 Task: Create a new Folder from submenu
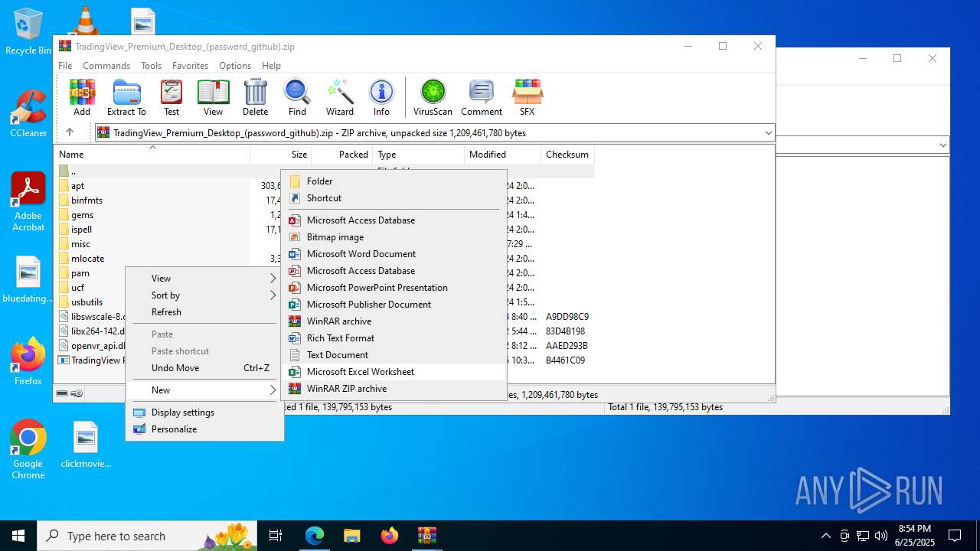coord(394,181)
